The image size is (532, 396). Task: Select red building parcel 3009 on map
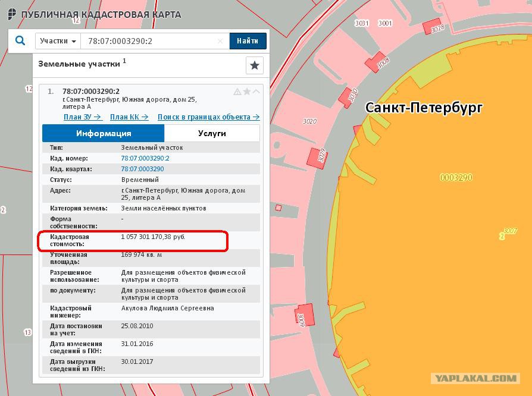click(x=304, y=316)
